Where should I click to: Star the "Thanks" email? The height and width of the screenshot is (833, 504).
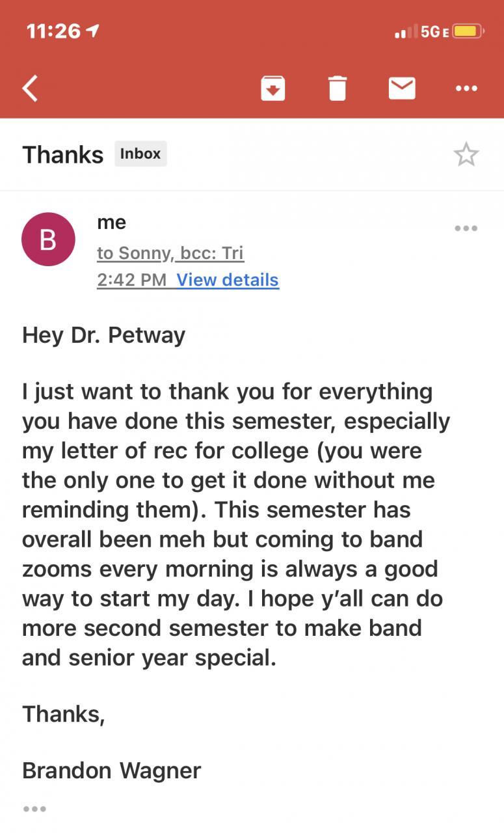point(466,155)
